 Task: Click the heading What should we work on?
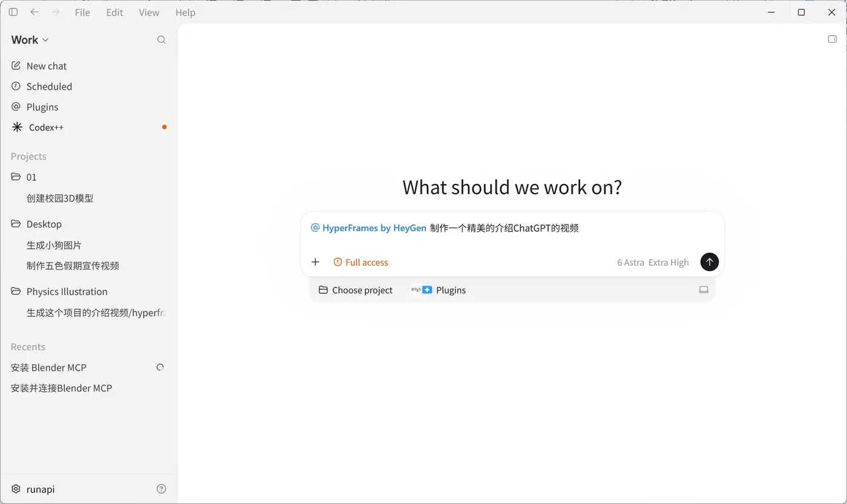click(512, 187)
